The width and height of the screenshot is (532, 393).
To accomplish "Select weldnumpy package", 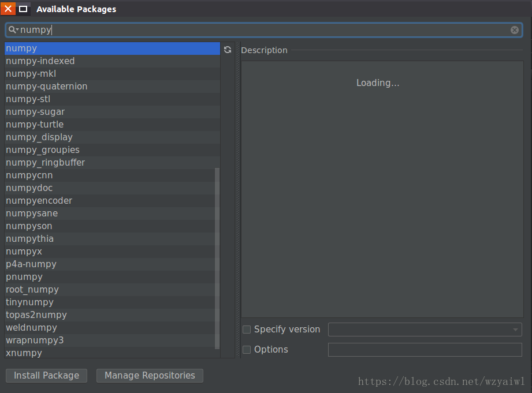I will pos(110,328).
